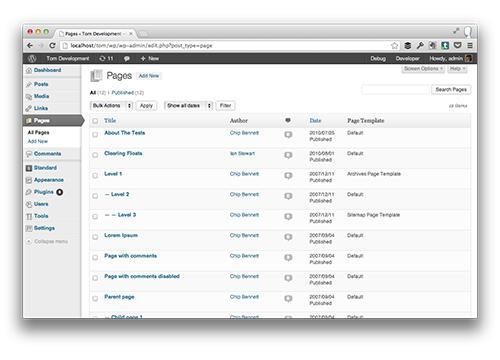Select the Level 1 row checkbox
Image resolution: width=500 pixels, height=360 pixels.
(x=95, y=176)
